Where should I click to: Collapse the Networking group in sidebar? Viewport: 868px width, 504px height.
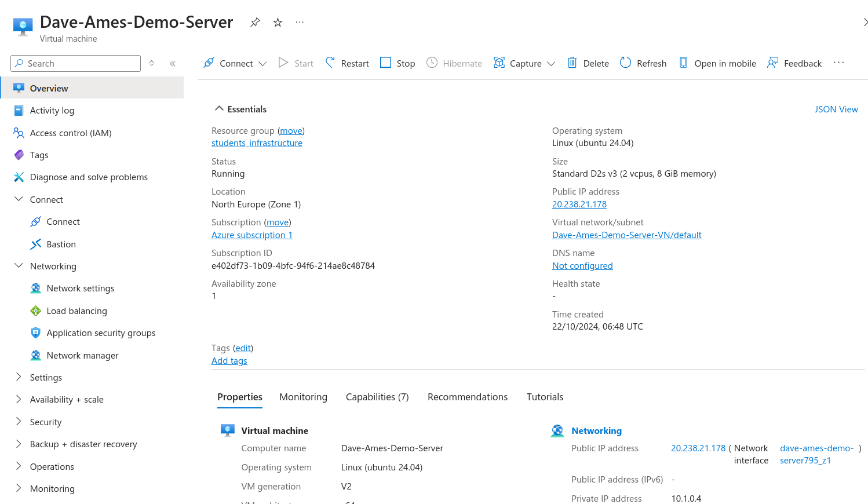[19, 266]
